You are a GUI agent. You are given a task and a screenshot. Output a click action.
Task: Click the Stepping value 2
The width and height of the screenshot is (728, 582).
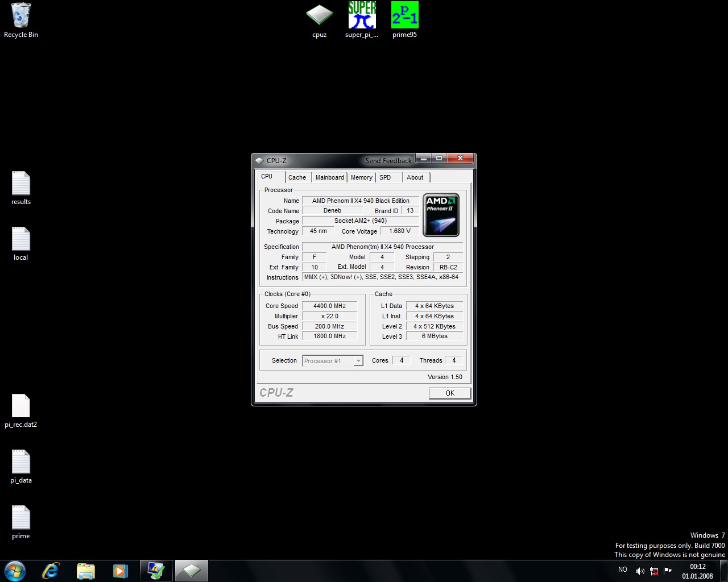click(x=448, y=257)
